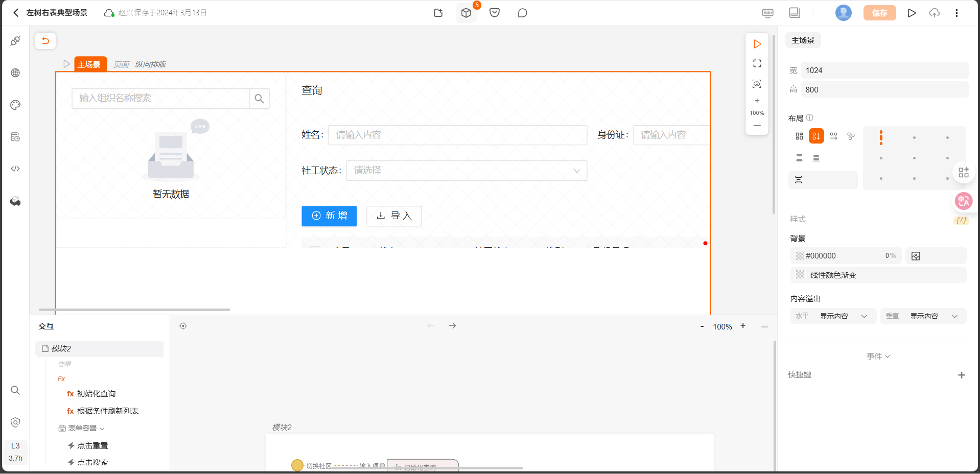Expand the triangle beside 主场景
The height and width of the screenshot is (474, 980).
[66, 64]
